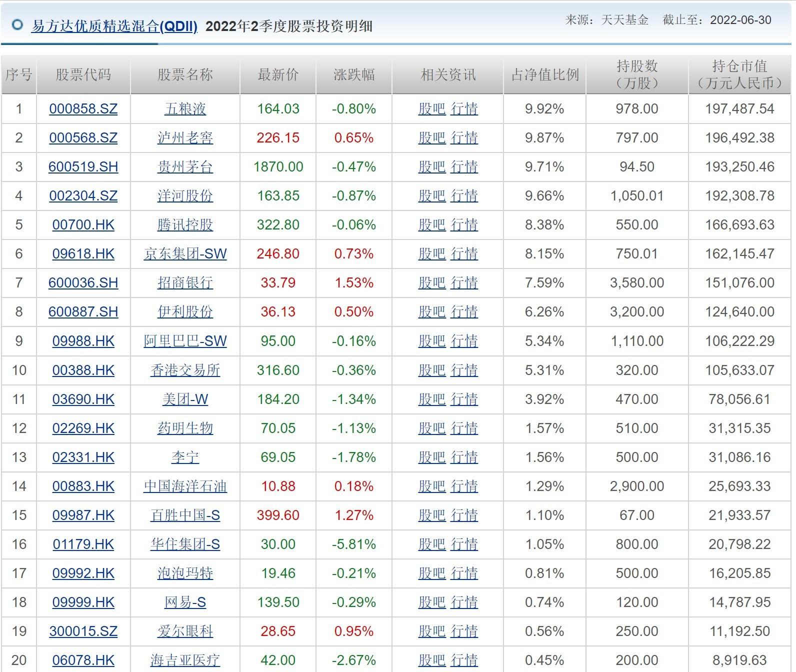
Task: Open stock code 600036.SH
Action: click(83, 282)
